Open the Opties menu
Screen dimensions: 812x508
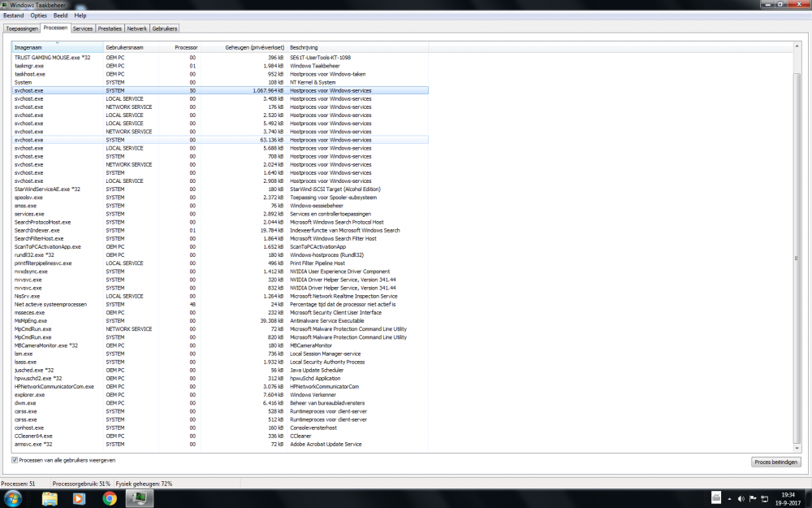tap(38, 15)
